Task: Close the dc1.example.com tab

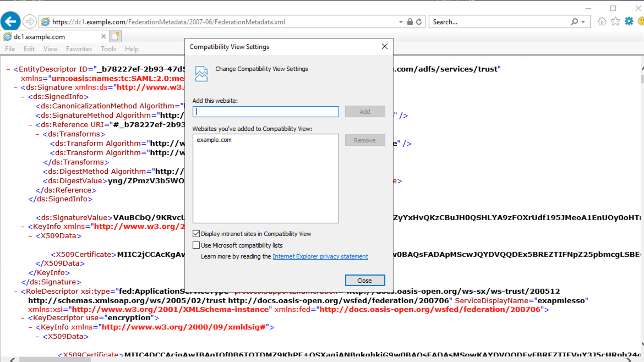Action: (103, 36)
